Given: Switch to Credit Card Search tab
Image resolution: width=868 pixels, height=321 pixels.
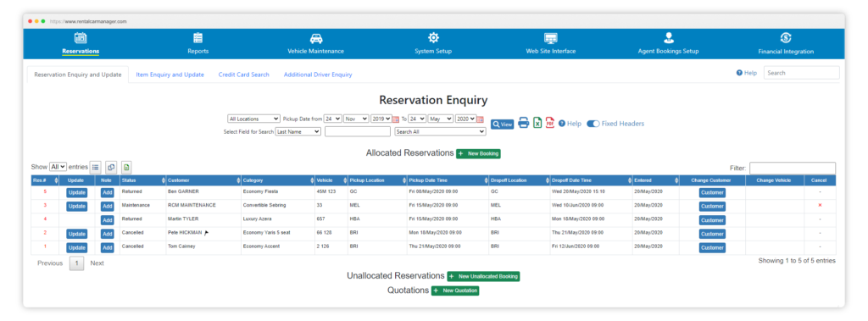Looking at the screenshot, I should pos(243,75).
